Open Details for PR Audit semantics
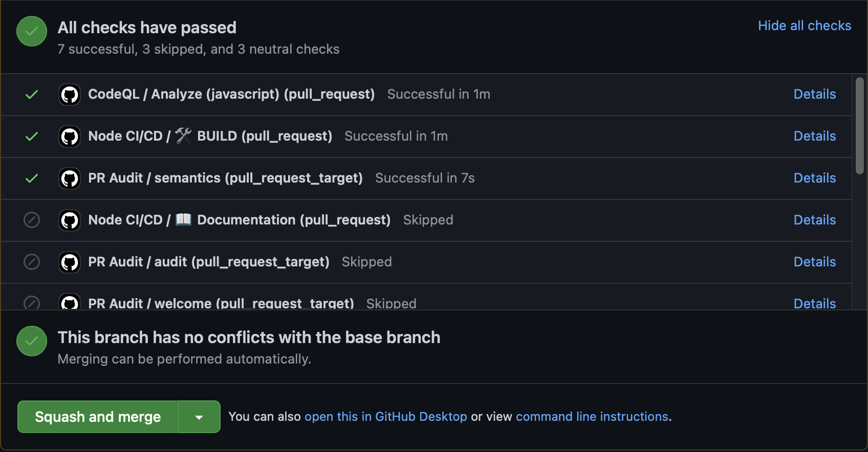The width and height of the screenshot is (868, 452). coord(814,178)
